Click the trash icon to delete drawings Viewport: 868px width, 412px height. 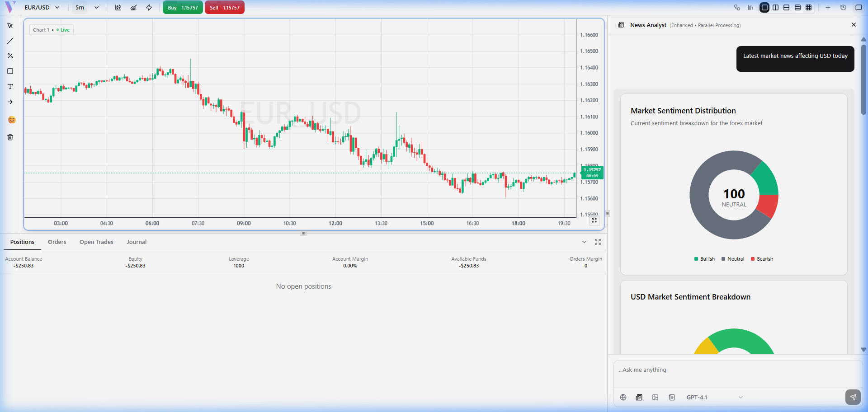click(10, 137)
